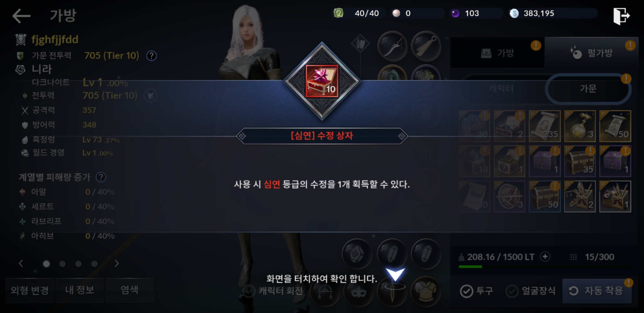Go to next stat page arrow

point(116,263)
